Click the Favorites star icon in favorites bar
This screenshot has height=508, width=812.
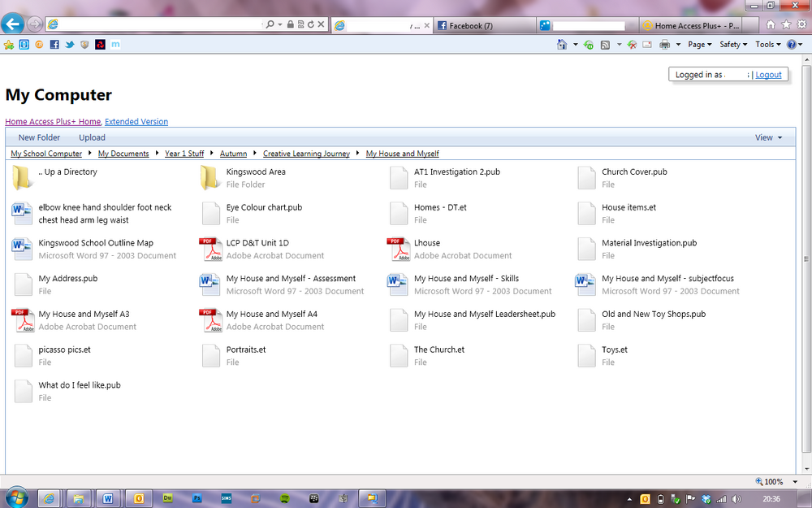(x=9, y=45)
